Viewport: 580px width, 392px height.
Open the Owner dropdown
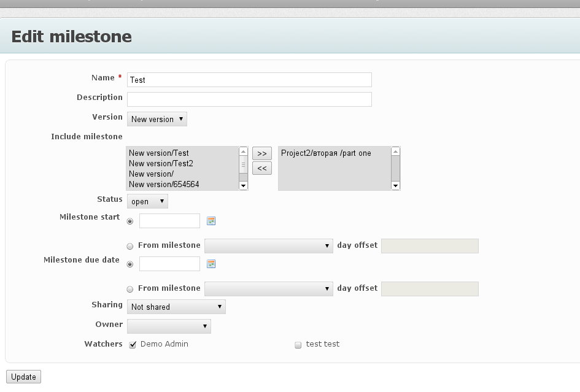tap(169, 326)
